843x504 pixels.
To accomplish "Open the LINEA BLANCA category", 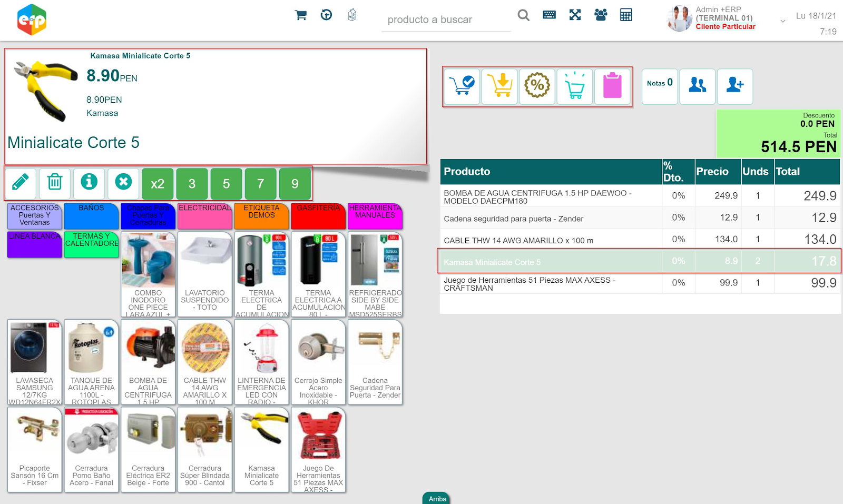I will coord(35,244).
